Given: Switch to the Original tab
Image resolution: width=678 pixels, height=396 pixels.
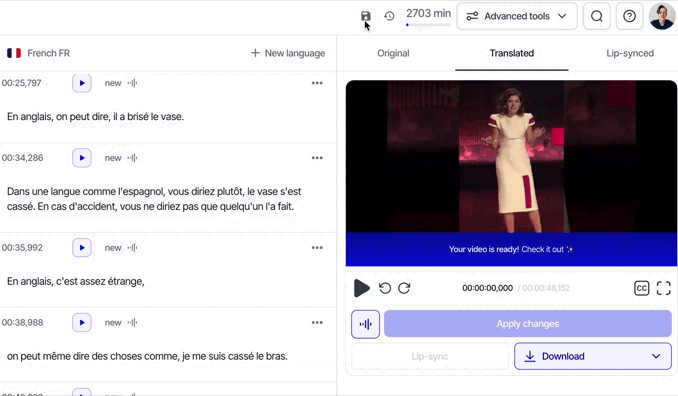Looking at the screenshot, I should 393,53.
